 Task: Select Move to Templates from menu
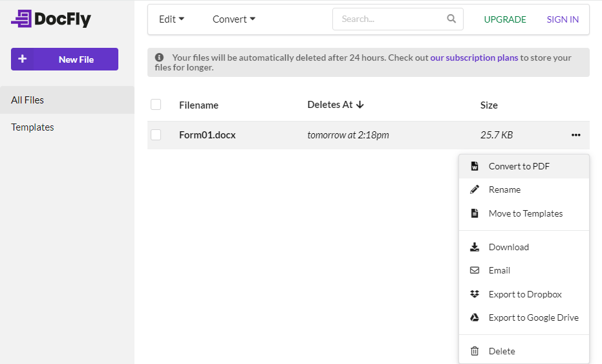point(525,213)
